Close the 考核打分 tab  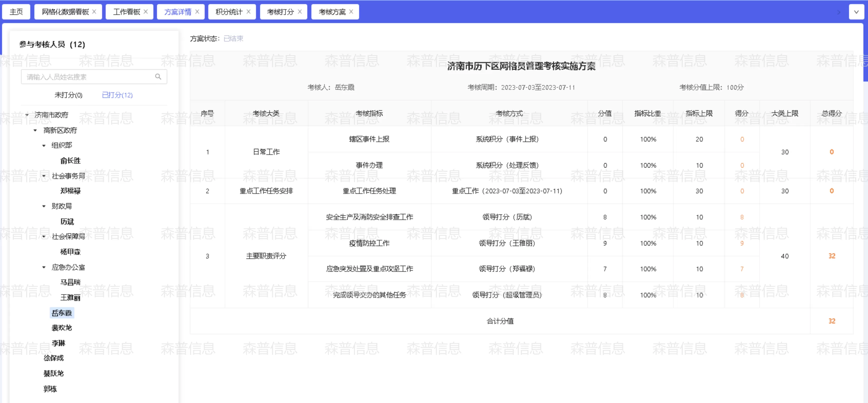pyautogui.click(x=300, y=12)
